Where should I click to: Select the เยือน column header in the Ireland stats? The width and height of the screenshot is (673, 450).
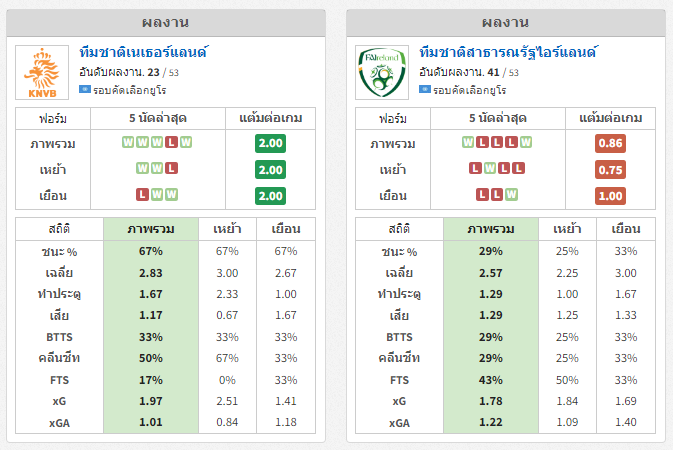coord(625,229)
